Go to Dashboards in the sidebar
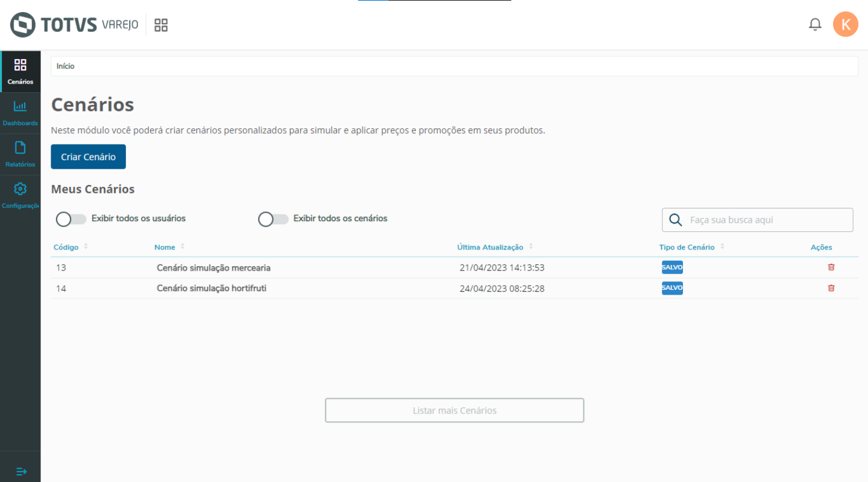 [x=20, y=113]
